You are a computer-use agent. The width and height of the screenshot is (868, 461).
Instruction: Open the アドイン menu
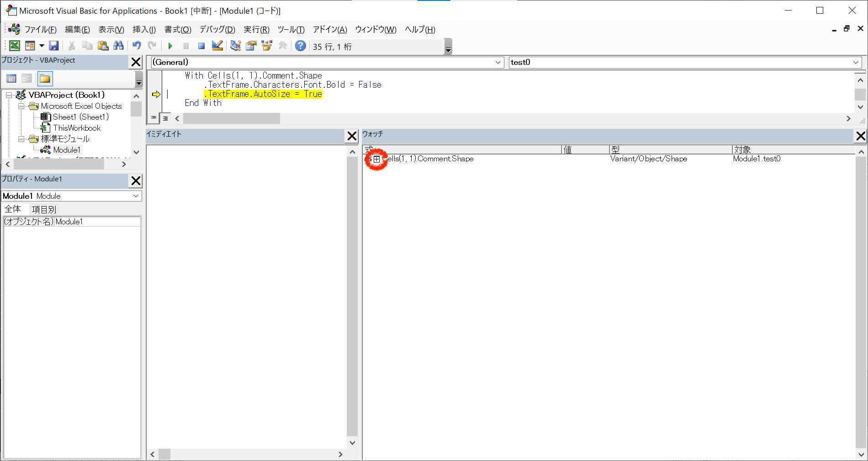(x=330, y=30)
